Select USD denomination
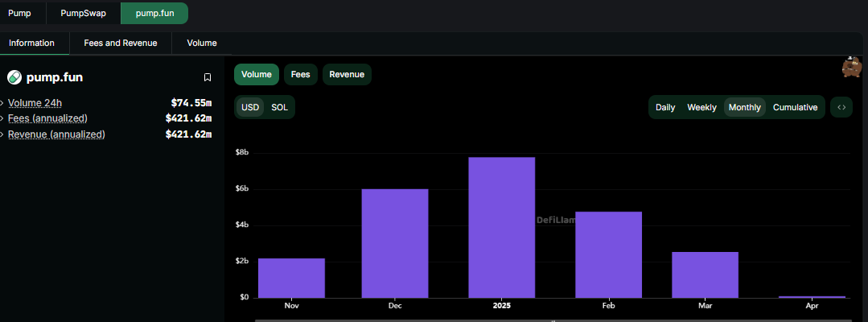Screen dimensions: 868x322 coord(250,107)
